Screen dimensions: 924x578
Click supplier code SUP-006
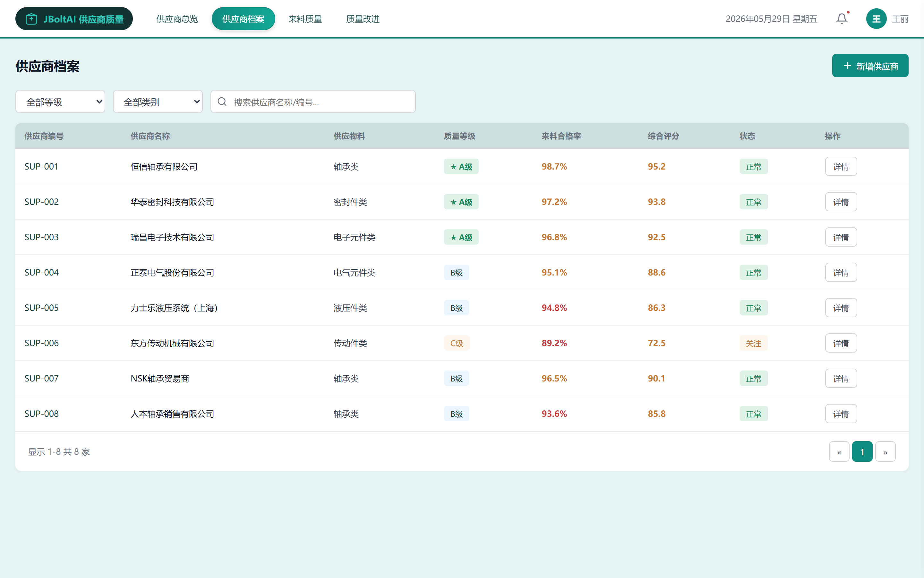[x=42, y=343]
